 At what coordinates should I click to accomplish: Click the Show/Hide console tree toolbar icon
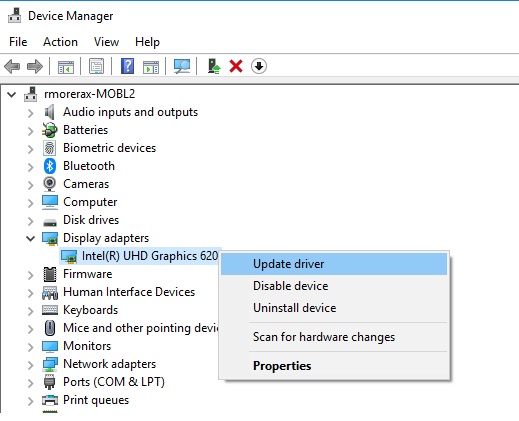(66, 66)
